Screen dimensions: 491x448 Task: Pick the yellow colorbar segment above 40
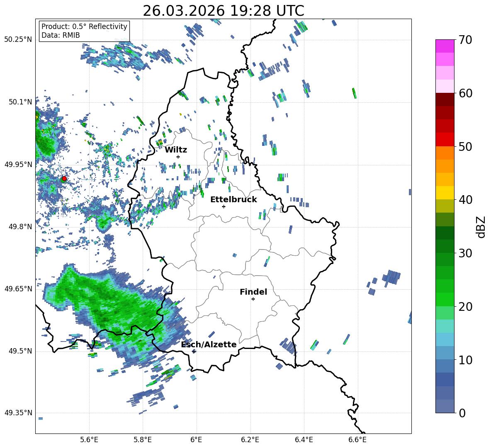pyautogui.click(x=445, y=193)
